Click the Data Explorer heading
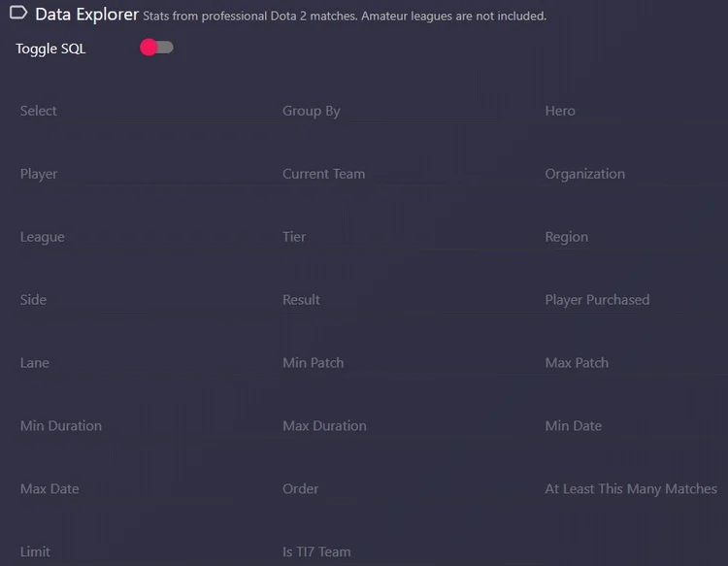Screen dimensions: 728x566 (86, 15)
